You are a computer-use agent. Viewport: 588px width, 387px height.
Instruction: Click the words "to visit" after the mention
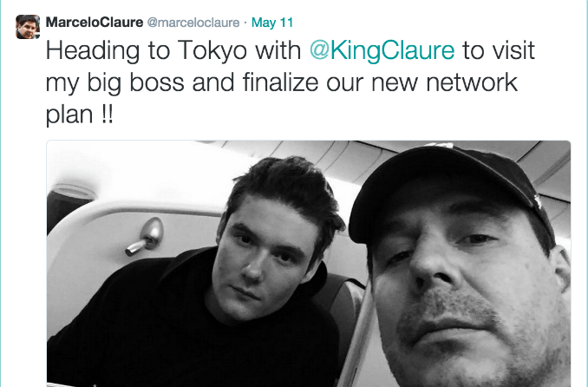pos(499,51)
